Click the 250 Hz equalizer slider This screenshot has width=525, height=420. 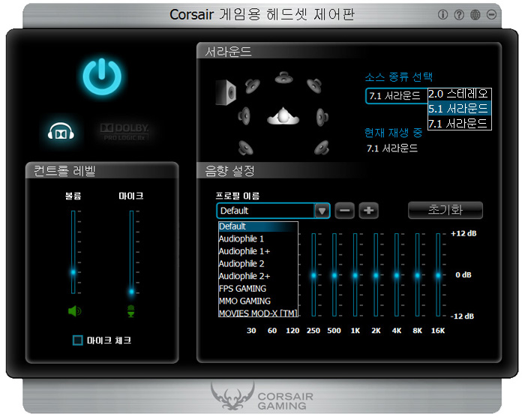pyautogui.click(x=313, y=276)
